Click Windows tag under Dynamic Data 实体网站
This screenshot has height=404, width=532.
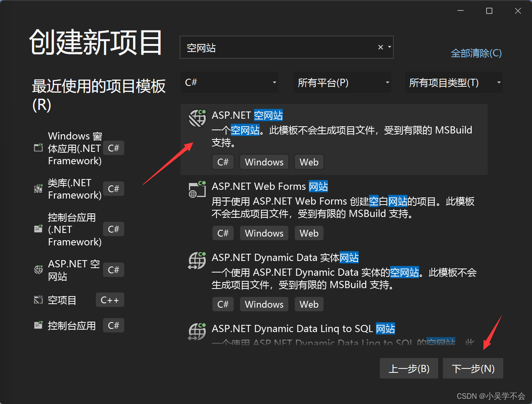[264, 304]
